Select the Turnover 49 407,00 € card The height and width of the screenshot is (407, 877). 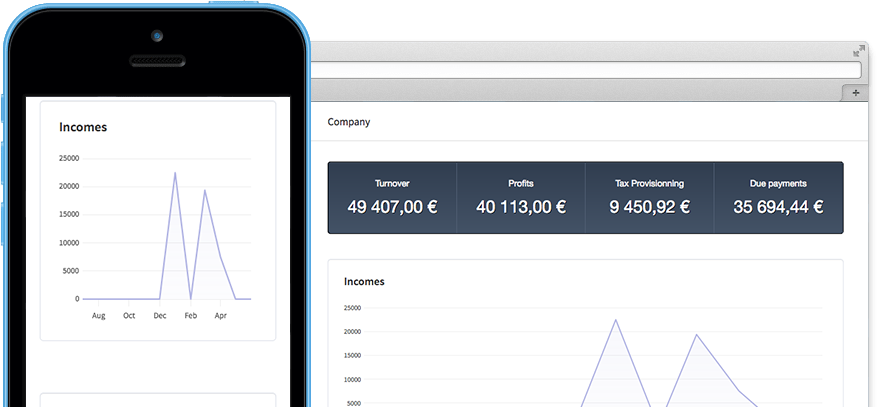pyautogui.click(x=392, y=198)
